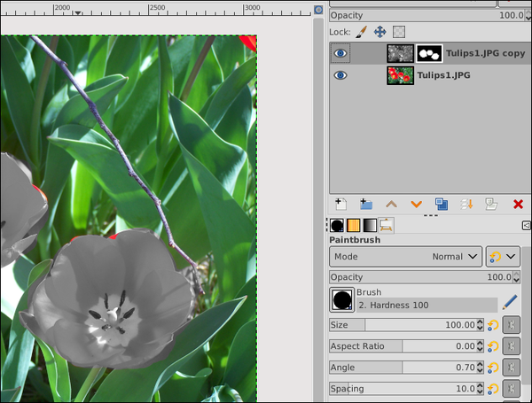Click the Spacing stepper arrows
The height and width of the screenshot is (403, 532).
480,389
